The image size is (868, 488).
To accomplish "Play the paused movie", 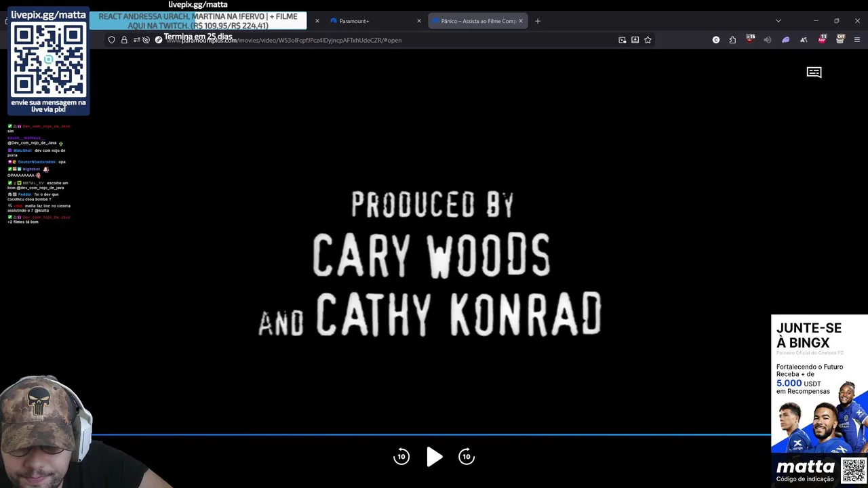I will tap(434, 457).
